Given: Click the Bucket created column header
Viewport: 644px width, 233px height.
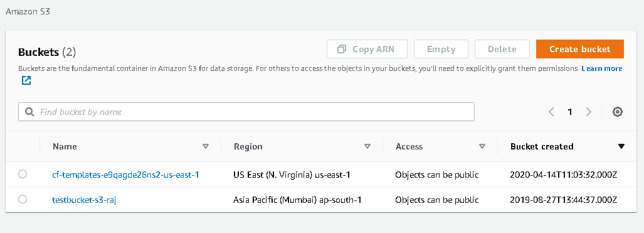Looking at the screenshot, I should coord(542,146).
